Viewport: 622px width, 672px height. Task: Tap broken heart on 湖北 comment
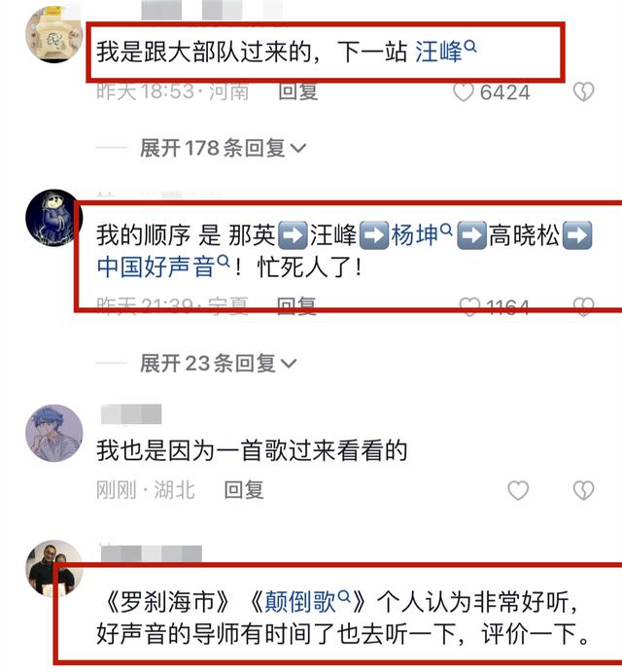tap(583, 490)
